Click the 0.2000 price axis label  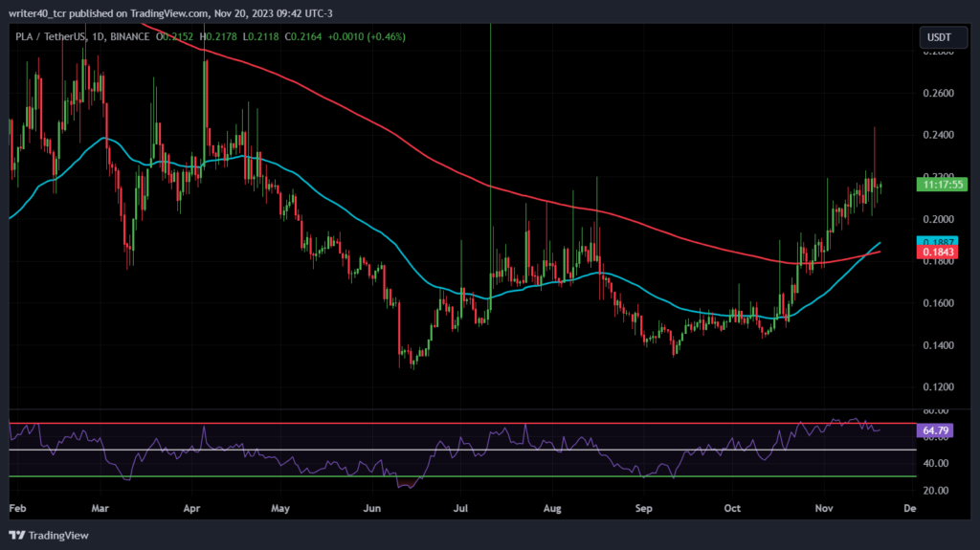coord(938,219)
